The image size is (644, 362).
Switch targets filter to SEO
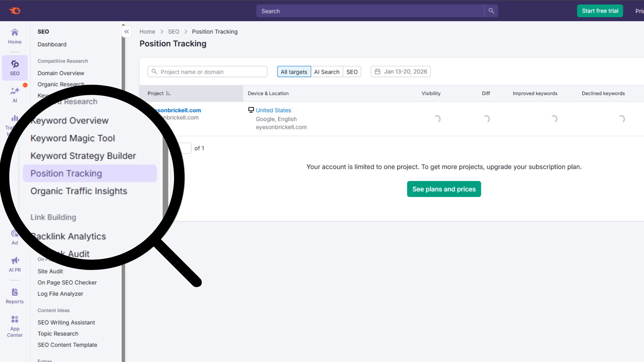(352, 71)
